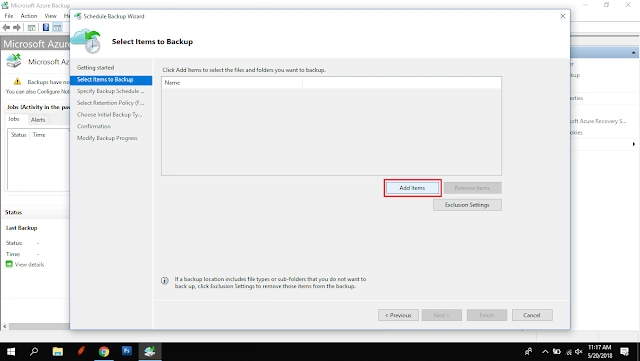Open Google Chrome from the taskbar
640x361 pixels.
click(x=104, y=351)
